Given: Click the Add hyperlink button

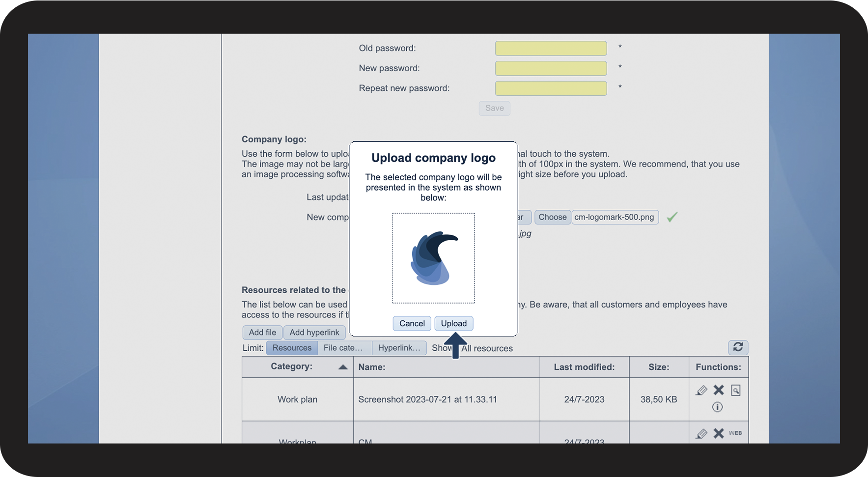Looking at the screenshot, I should [314, 333].
